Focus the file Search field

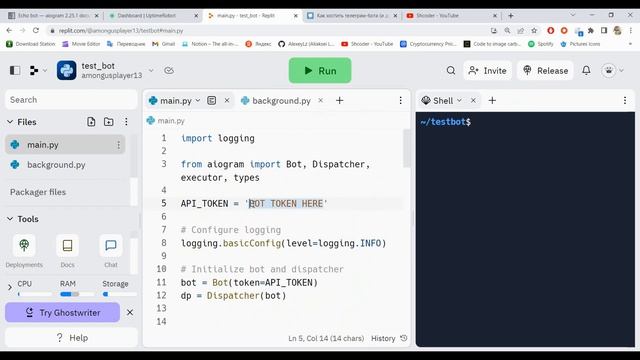coord(71,100)
